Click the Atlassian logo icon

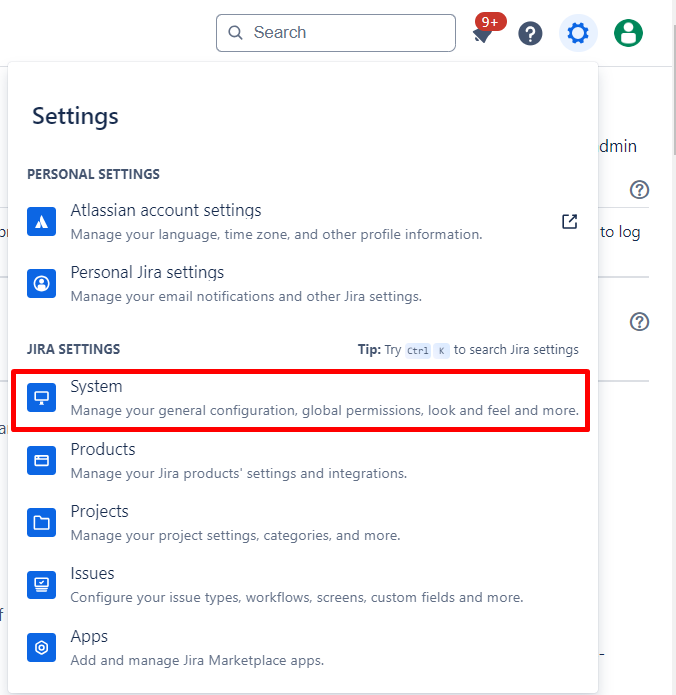coord(41,222)
